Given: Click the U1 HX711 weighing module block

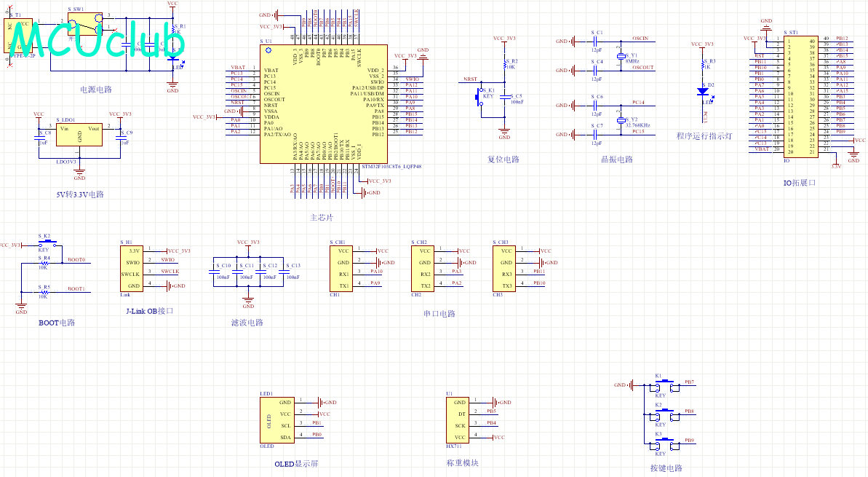Looking at the screenshot, I should coord(457,420).
